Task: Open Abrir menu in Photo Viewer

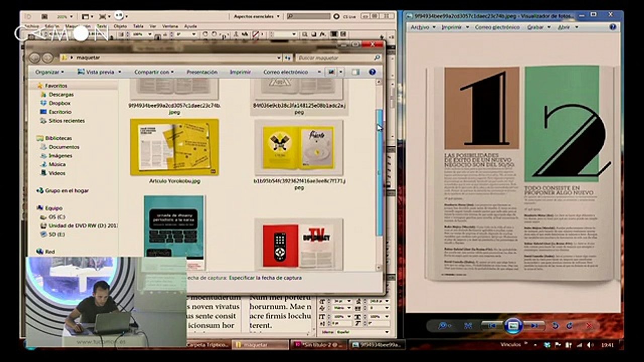Action: click(x=568, y=27)
